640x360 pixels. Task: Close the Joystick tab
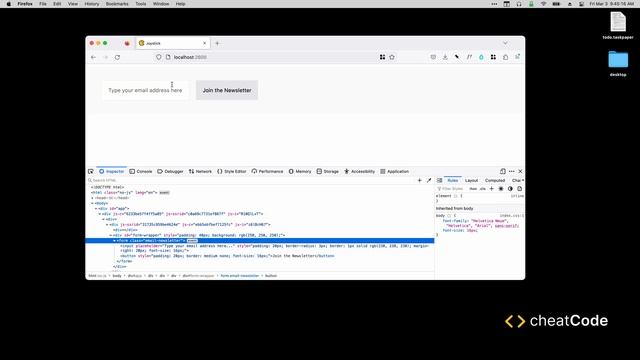click(204, 43)
